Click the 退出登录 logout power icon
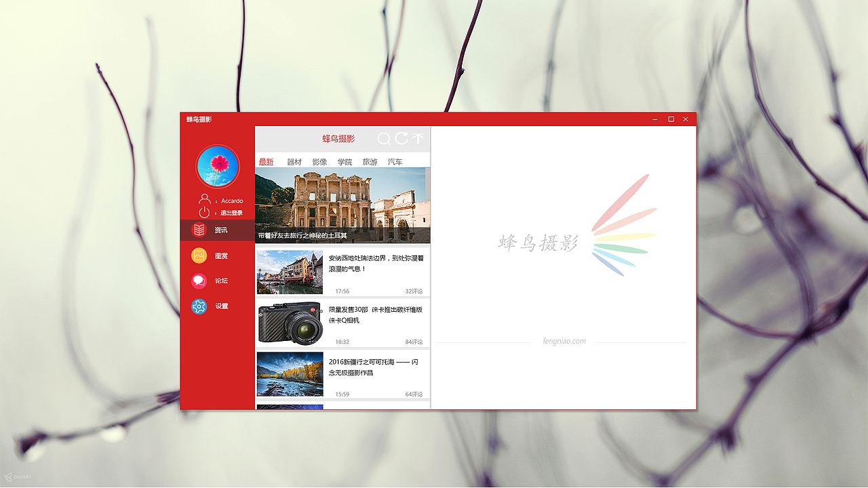 (x=203, y=211)
